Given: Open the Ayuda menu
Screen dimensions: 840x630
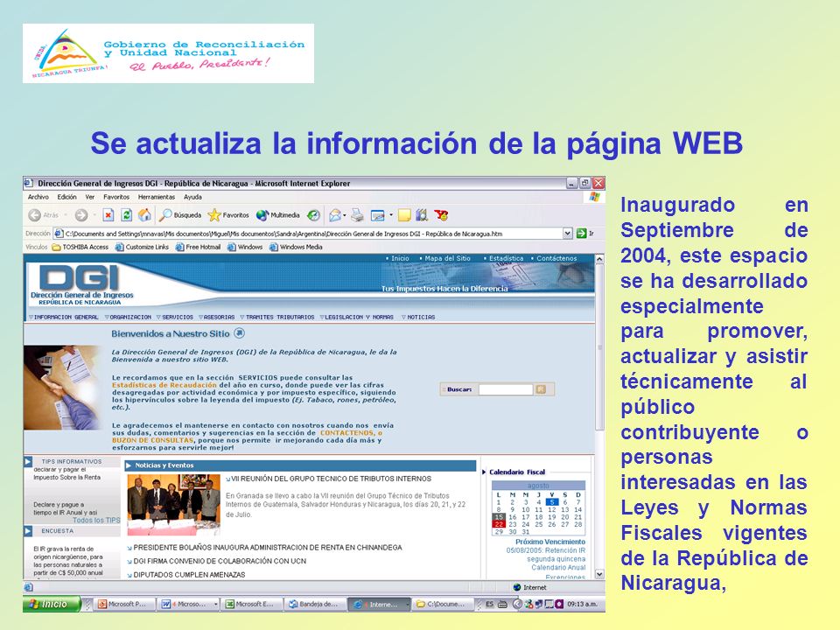Looking at the screenshot, I should tap(192, 197).
